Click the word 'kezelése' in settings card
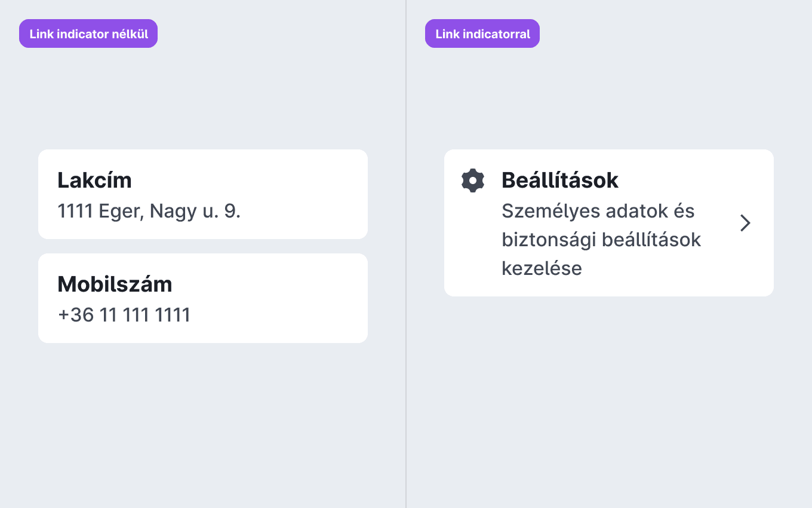Viewport: 812px width, 508px height. 542,268
